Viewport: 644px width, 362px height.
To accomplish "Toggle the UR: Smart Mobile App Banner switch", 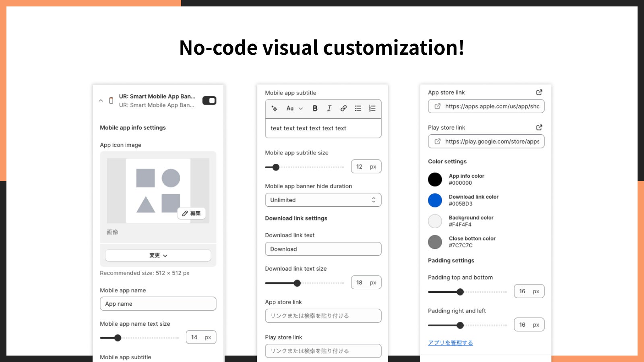I will point(209,101).
